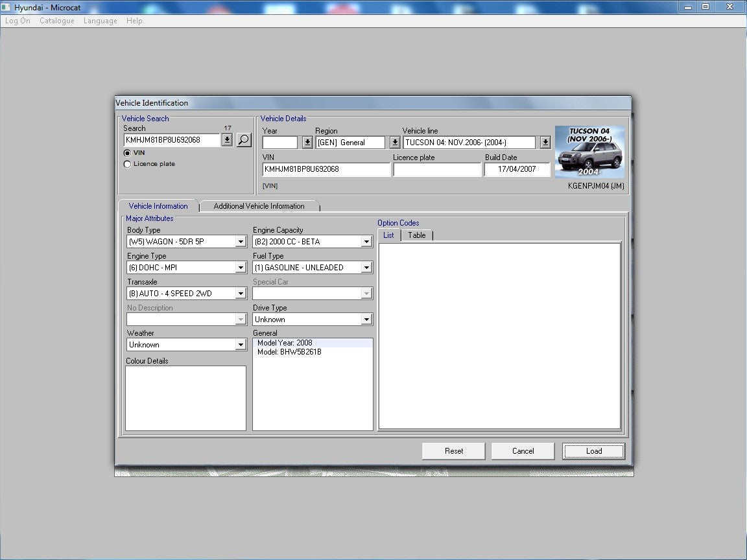Open the Transaxle dropdown
This screenshot has width=747, height=560.
tap(241, 294)
